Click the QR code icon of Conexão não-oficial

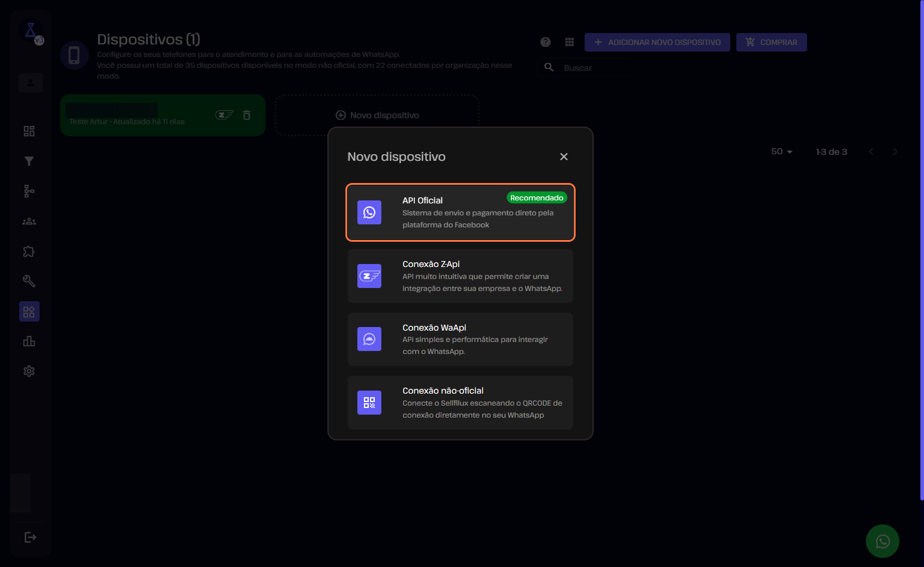(369, 403)
